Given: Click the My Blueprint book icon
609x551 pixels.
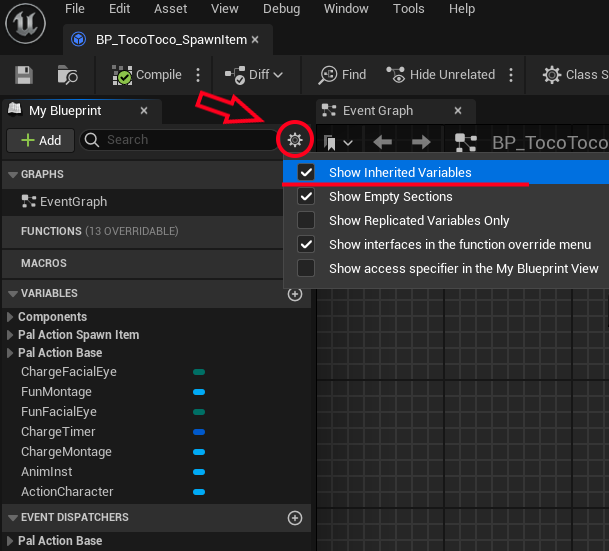Looking at the screenshot, I should pyautogui.click(x=15, y=109).
